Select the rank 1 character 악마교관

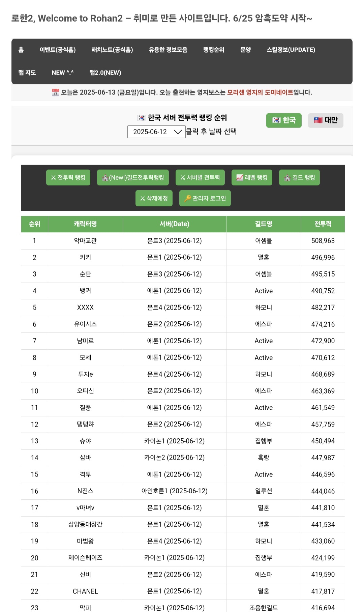[85, 241]
